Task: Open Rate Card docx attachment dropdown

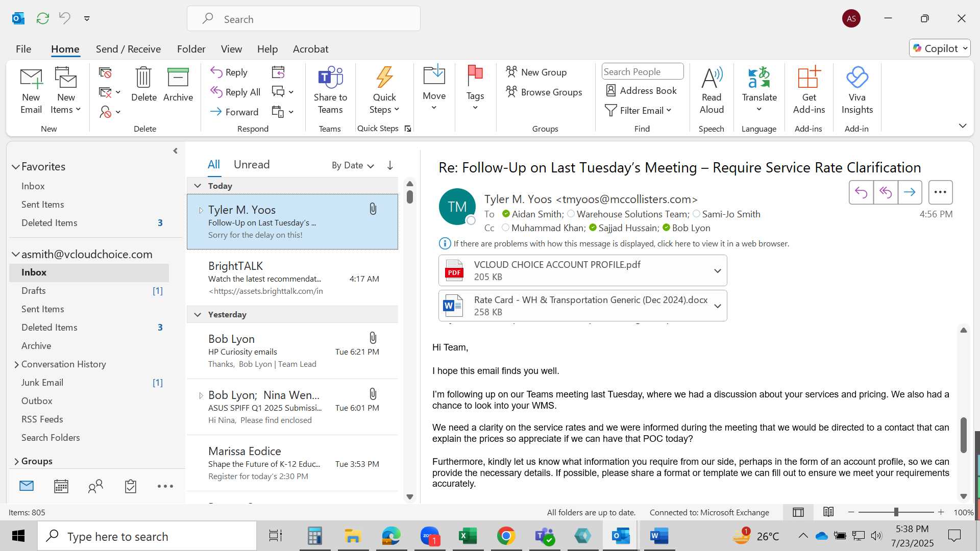Action: (x=717, y=306)
